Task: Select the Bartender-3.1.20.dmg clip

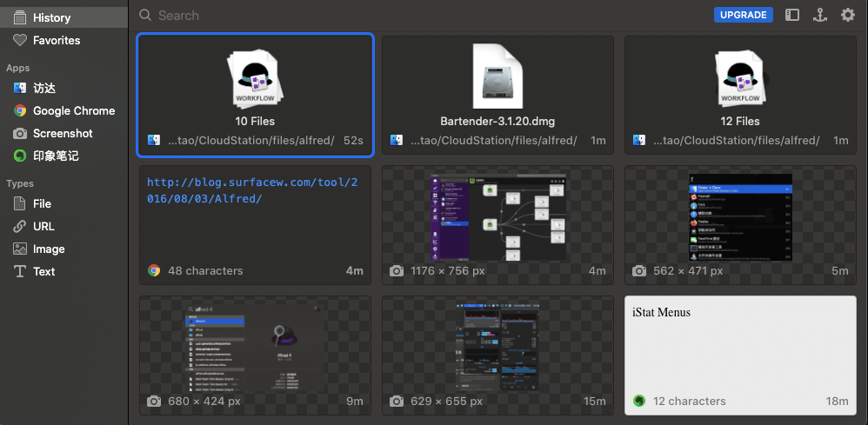Action: [497, 96]
